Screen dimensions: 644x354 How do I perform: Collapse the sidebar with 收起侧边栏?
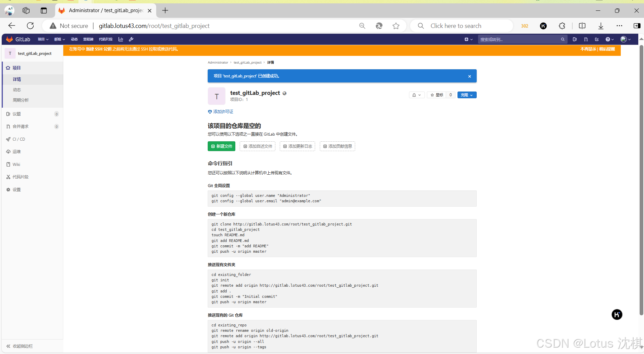pos(20,346)
